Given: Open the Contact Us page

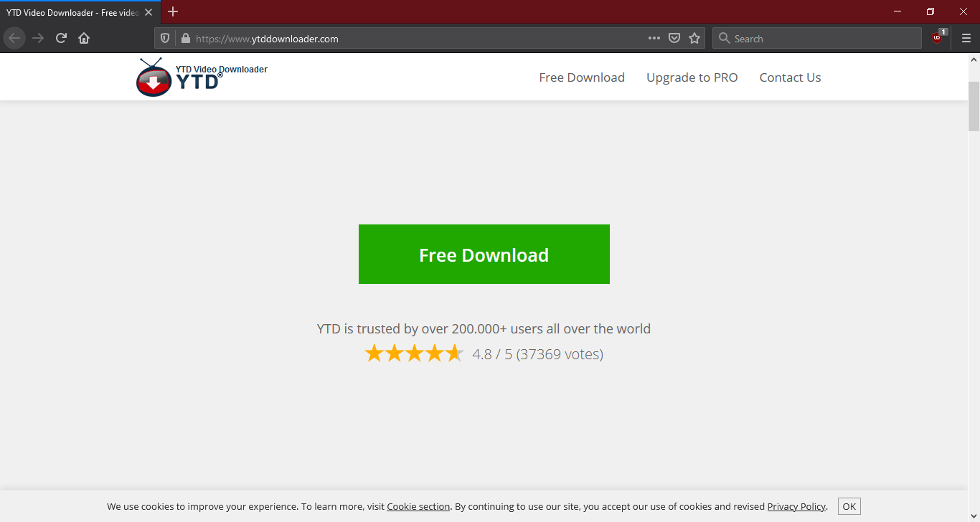Looking at the screenshot, I should (x=790, y=77).
